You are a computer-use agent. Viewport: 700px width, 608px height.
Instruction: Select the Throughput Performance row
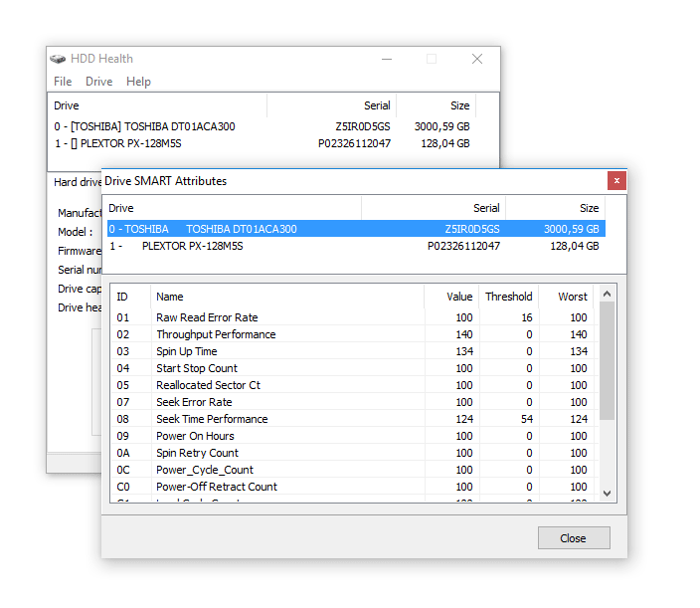[x=353, y=334]
